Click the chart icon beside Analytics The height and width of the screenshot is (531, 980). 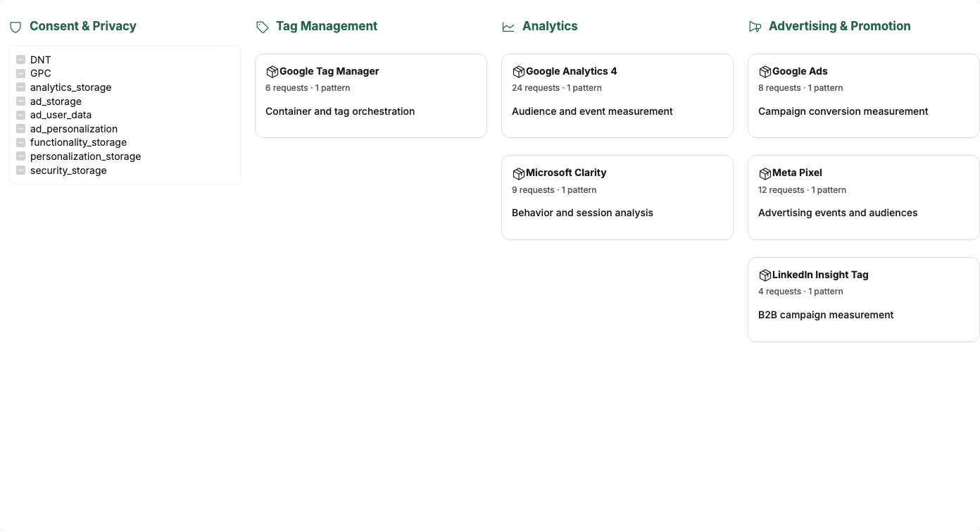pyautogui.click(x=508, y=27)
